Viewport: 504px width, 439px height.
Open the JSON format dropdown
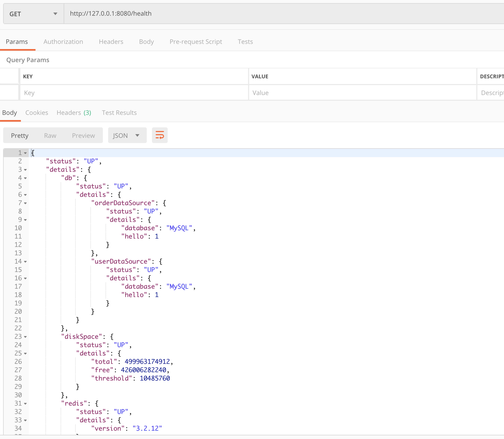(x=127, y=135)
